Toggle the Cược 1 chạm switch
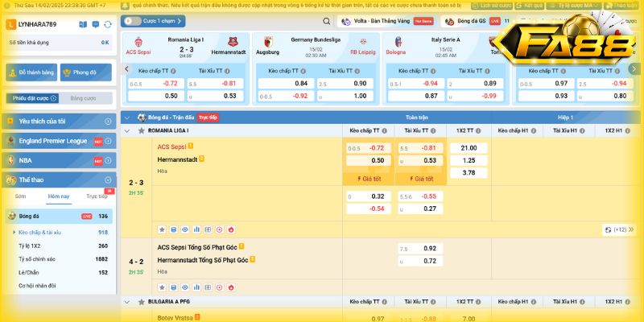 click(x=129, y=22)
